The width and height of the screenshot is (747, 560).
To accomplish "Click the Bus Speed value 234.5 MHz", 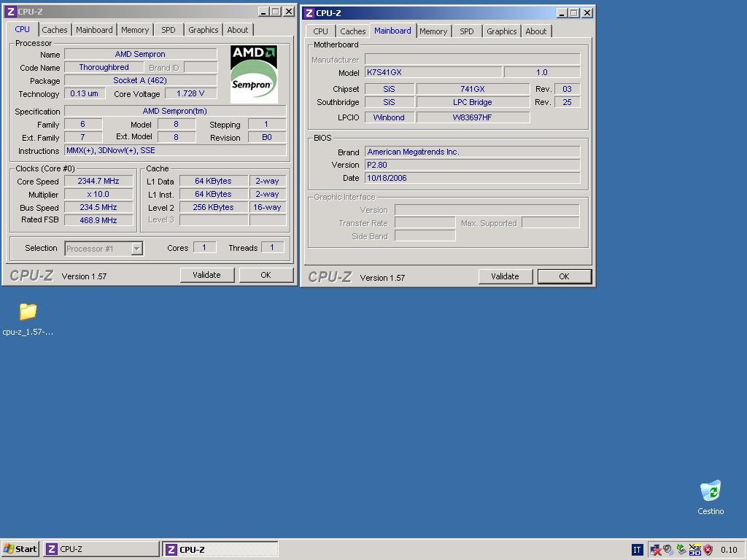I will click(x=98, y=207).
